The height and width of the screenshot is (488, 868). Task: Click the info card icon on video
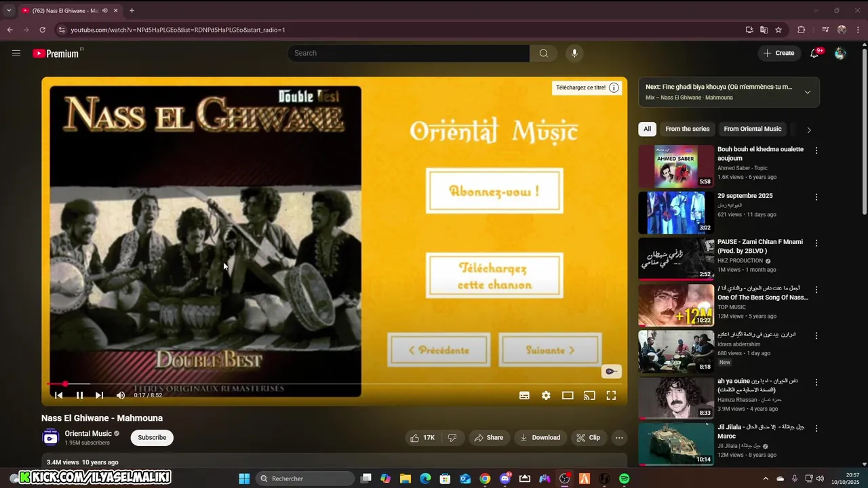tap(614, 87)
